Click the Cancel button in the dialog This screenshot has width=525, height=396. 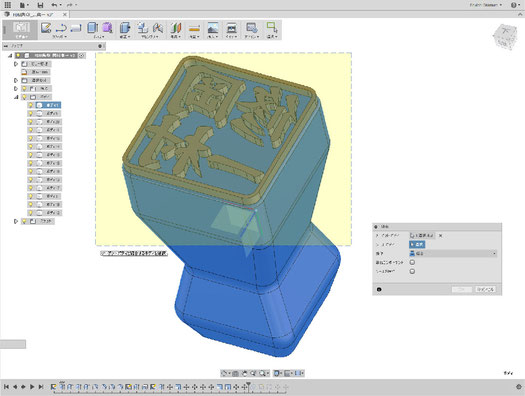(485, 290)
